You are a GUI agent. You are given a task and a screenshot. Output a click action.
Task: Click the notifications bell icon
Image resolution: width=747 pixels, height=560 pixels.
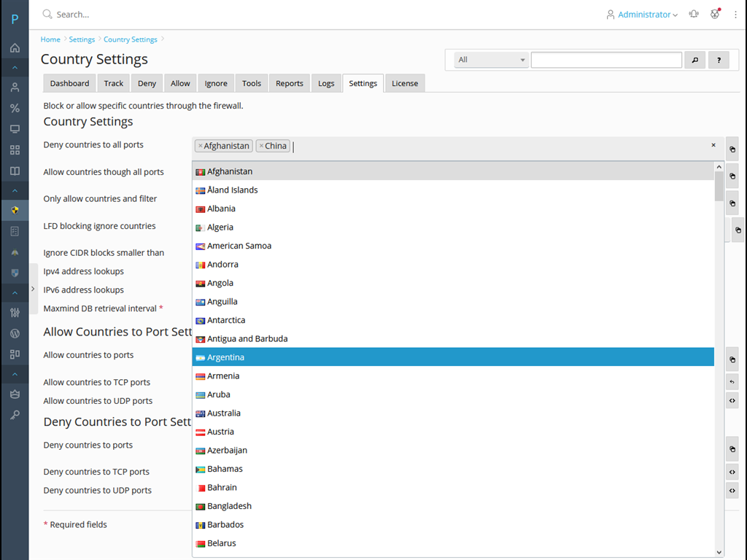click(693, 14)
